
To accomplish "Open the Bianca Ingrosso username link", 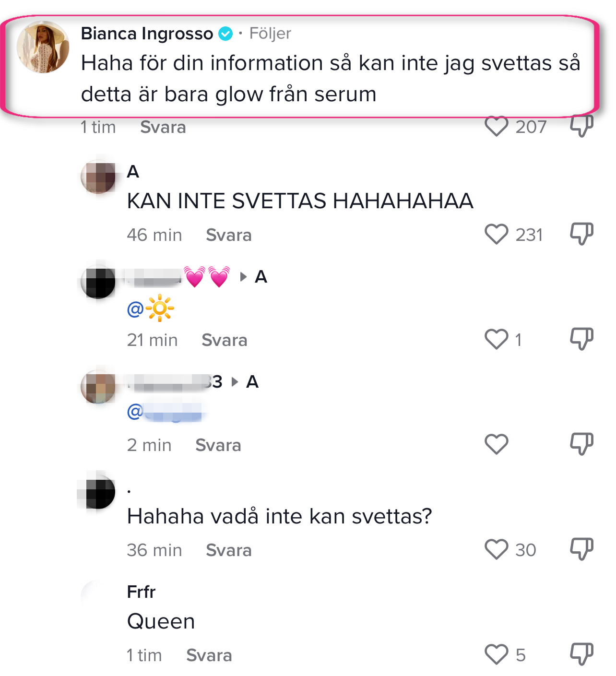I will coord(147,34).
